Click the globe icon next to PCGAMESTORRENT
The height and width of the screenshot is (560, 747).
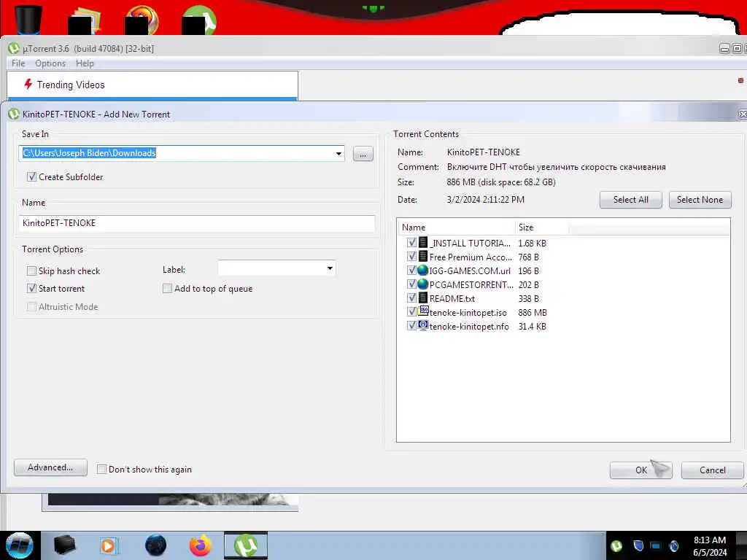coord(422,284)
